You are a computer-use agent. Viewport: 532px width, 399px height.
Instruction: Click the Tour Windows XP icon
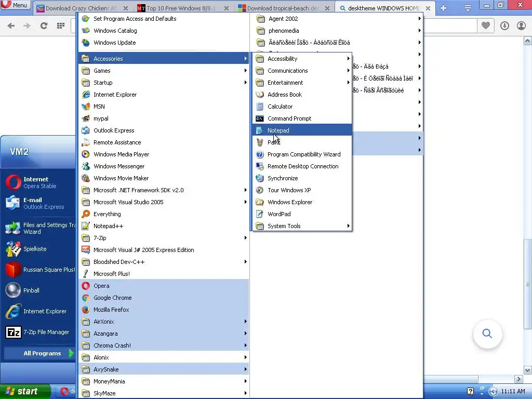click(x=260, y=190)
